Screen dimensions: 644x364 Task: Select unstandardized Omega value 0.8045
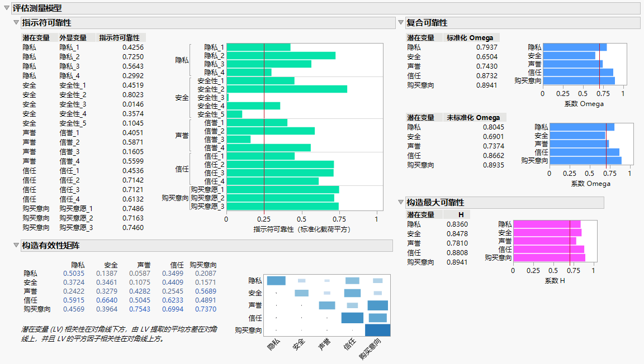pyautogui.click(x=493, y=127)
